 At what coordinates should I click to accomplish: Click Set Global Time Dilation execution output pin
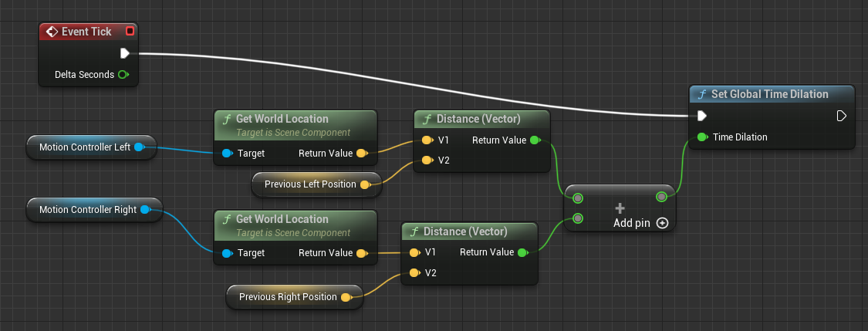842,116
